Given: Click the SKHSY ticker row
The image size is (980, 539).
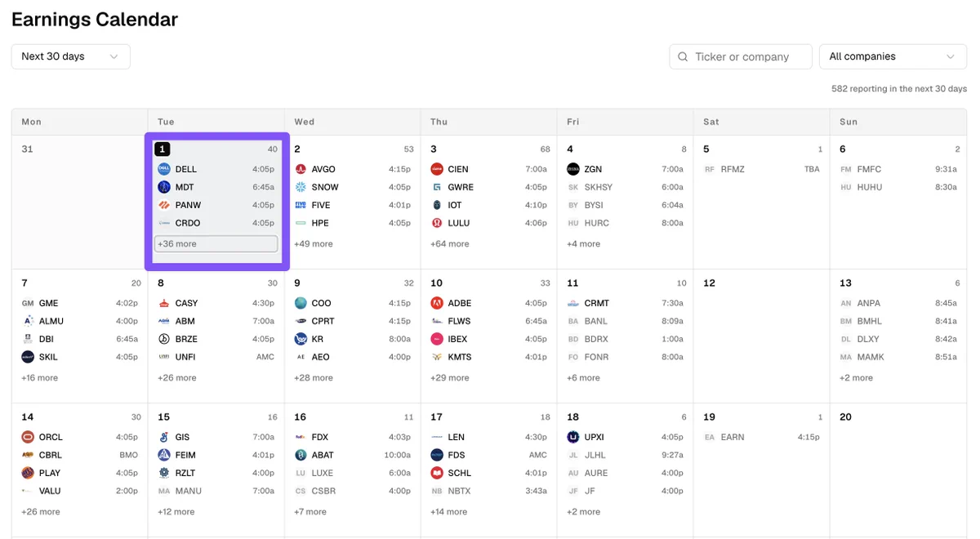Looking at the screenshot, I should coord(625,187).
